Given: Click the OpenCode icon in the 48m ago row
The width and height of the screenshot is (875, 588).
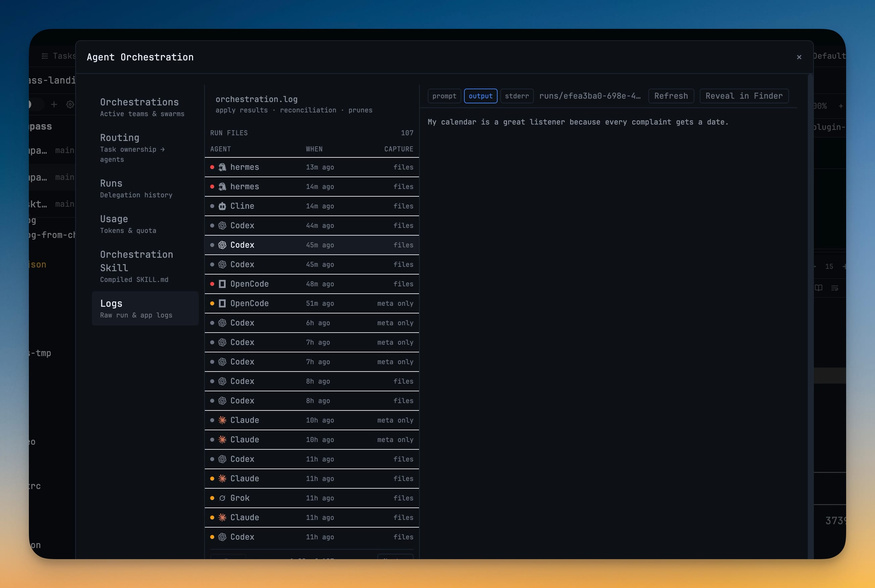Looking at the screenshot, I should [x=222, y=284].
